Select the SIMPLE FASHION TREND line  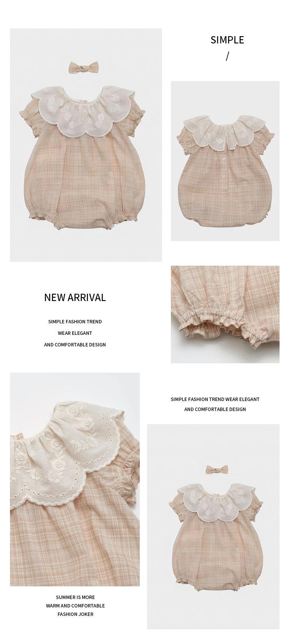pyautogui.click(x=75, y=321)
